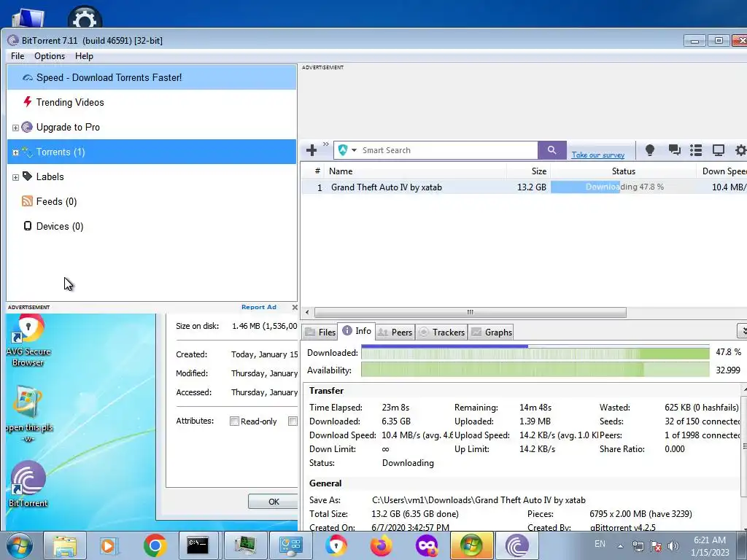Click the Smart Search magnifier button
Screen dimensions: 747x560
(551, 150)
